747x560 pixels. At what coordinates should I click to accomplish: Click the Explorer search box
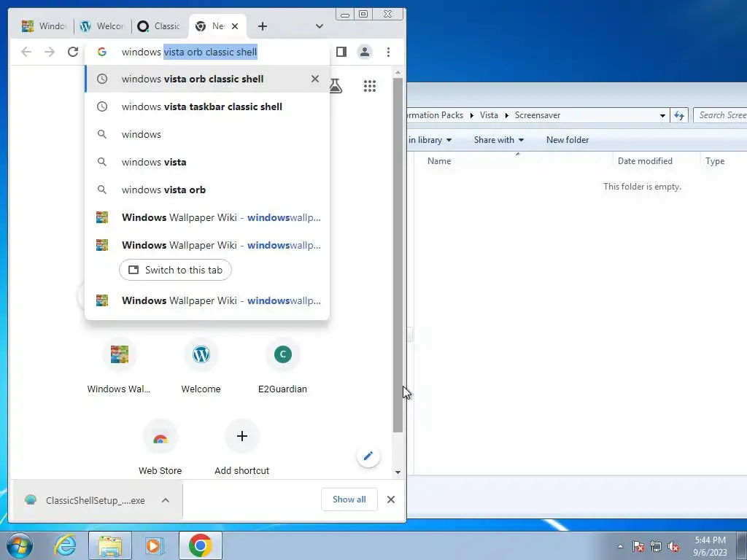[720, 115]
